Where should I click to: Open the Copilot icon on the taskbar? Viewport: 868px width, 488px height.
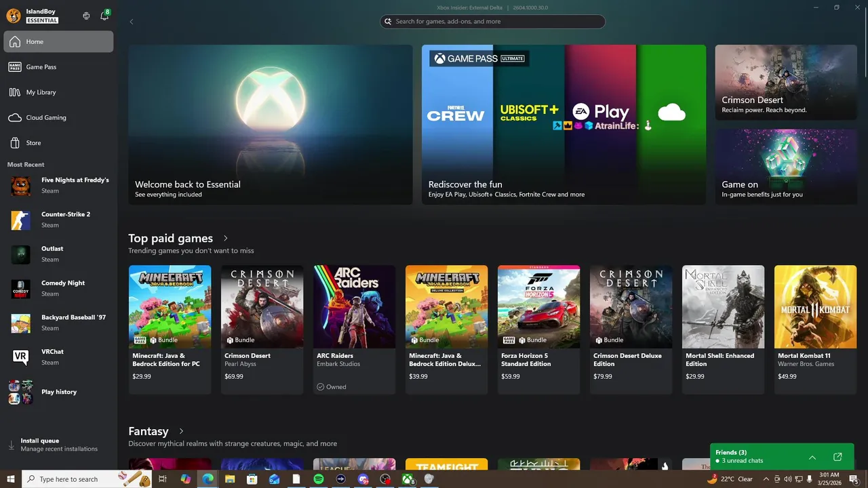click(x=185, y=479)
